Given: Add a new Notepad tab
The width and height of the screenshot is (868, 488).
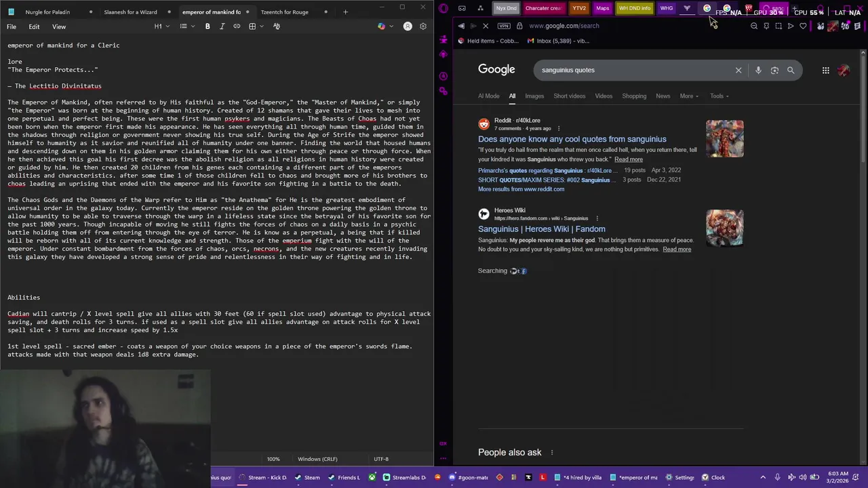Looking at the screenshot, I should click(345, 12).
